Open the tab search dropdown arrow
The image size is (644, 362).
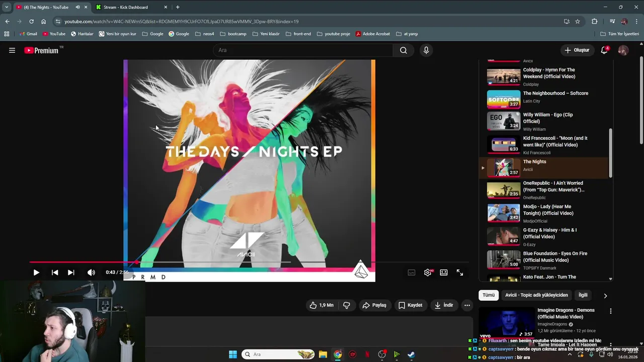point(7,7)
